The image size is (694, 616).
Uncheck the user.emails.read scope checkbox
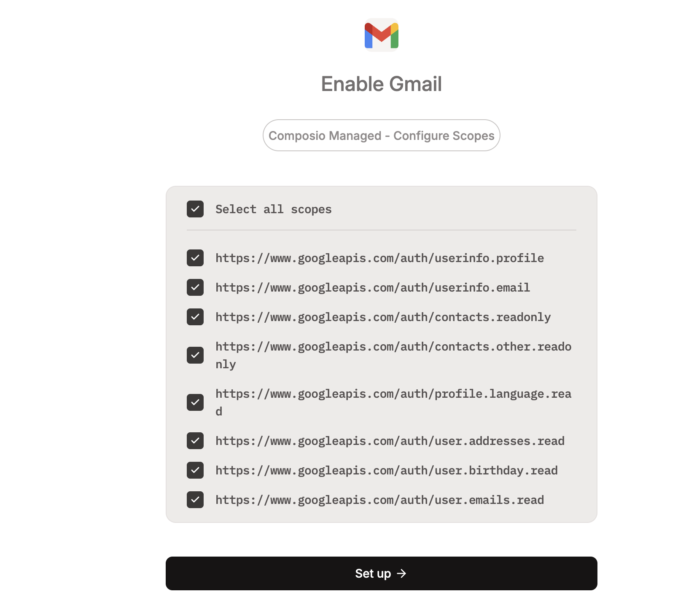[x=195, y=500]
